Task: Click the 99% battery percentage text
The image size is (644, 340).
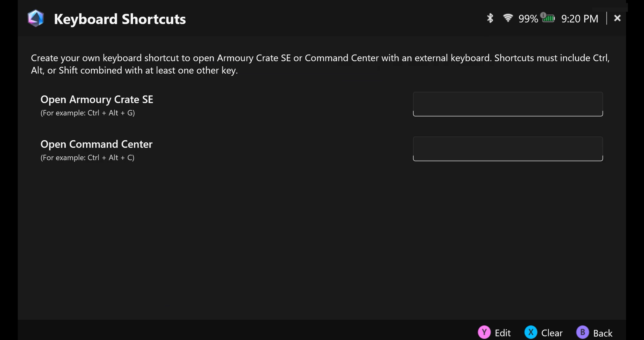Action: point(528,19)
